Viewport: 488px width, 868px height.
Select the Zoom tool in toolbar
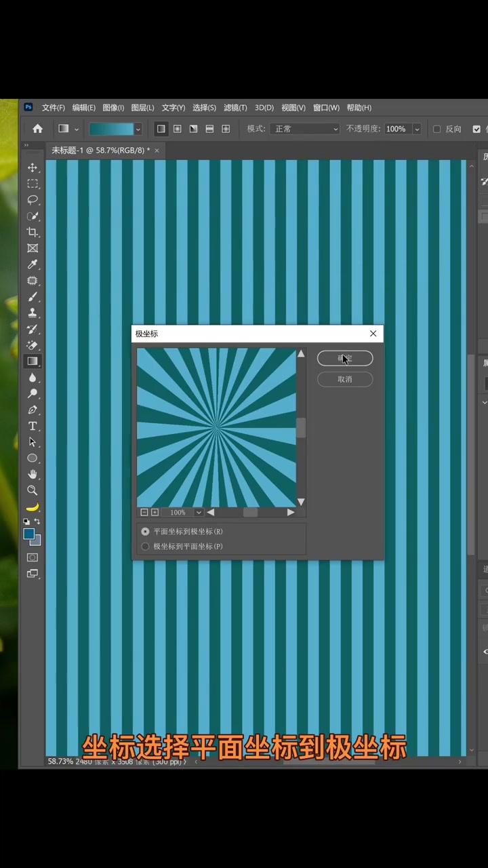click(x=32, y=490)
